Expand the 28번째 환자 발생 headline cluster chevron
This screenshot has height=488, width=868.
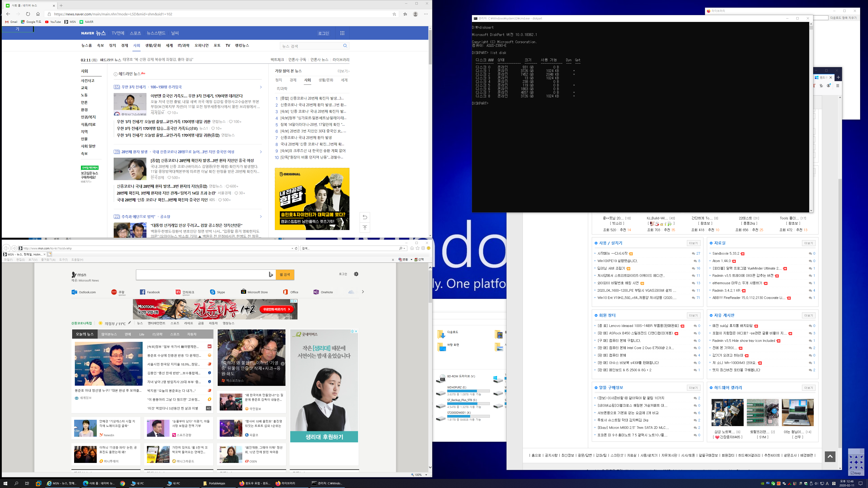click(260, 152)
